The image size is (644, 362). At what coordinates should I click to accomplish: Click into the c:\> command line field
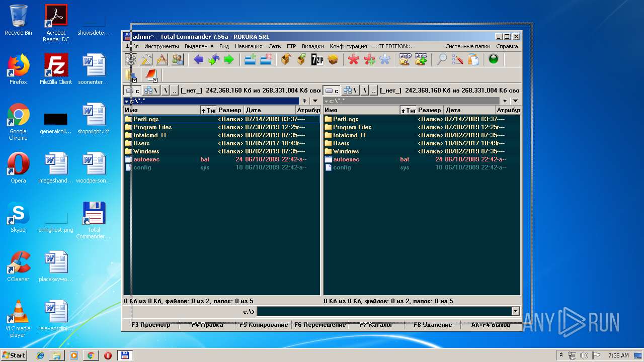point(384,312)
